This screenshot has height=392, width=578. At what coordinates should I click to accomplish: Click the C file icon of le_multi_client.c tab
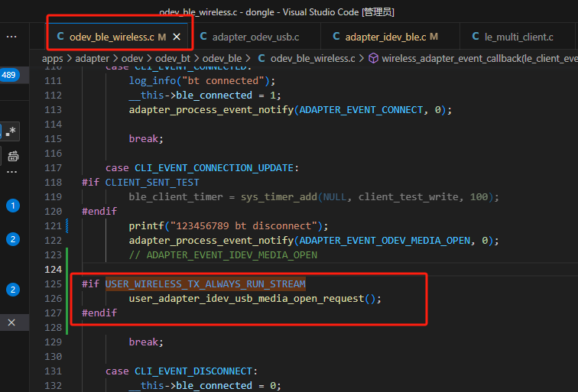pyautogui.click(x=476, y=37)
